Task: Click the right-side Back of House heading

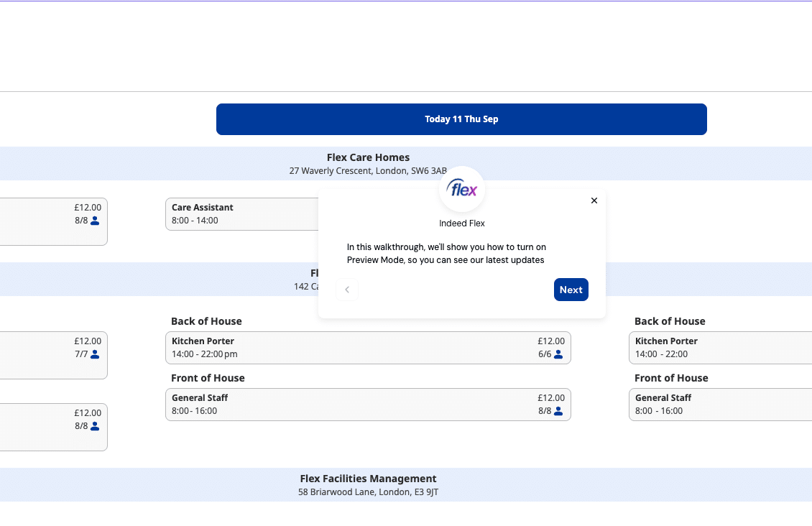Action: coord(670,321)
